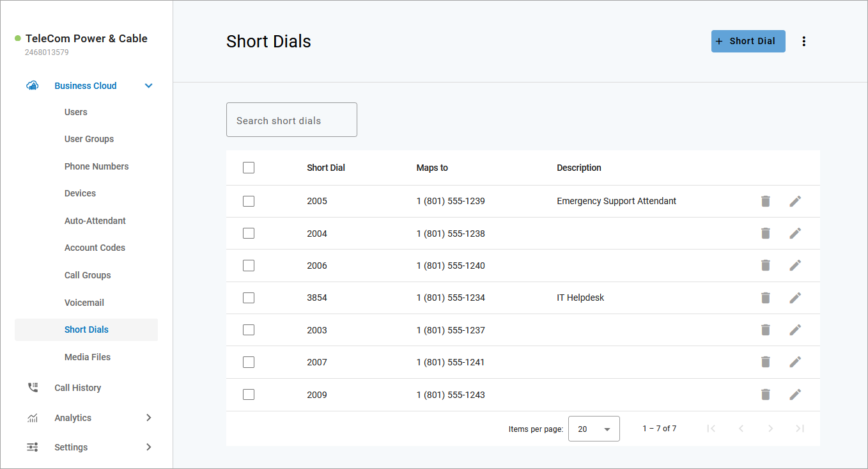Open the Items per page dropdown
Screen dimensions: 868x469
click(x=594, y=429)
